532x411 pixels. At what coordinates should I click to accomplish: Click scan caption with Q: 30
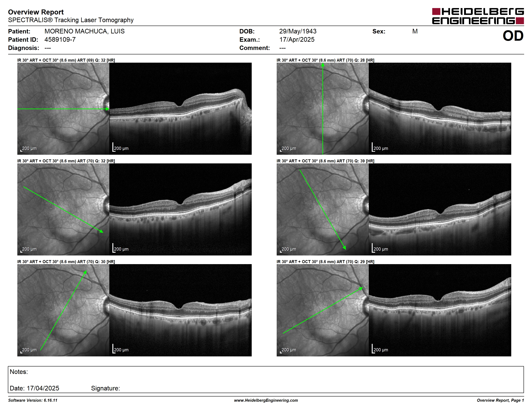coord(66,262)
